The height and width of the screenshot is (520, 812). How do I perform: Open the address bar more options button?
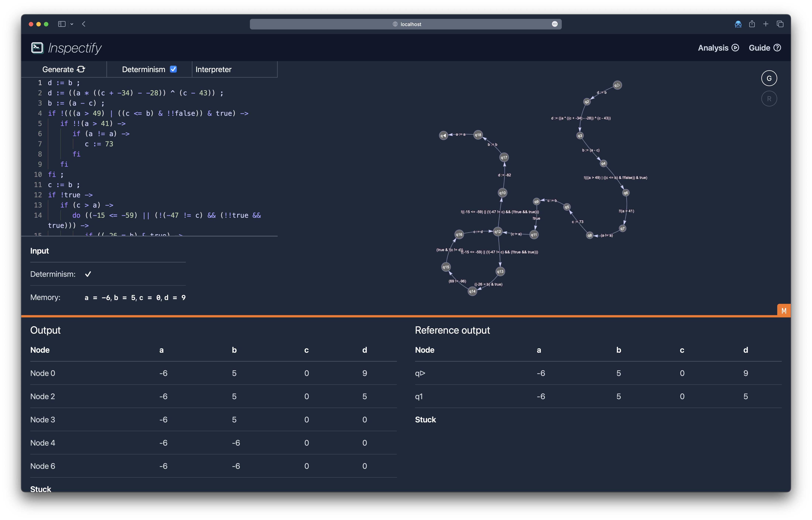(x=555, y=24)
